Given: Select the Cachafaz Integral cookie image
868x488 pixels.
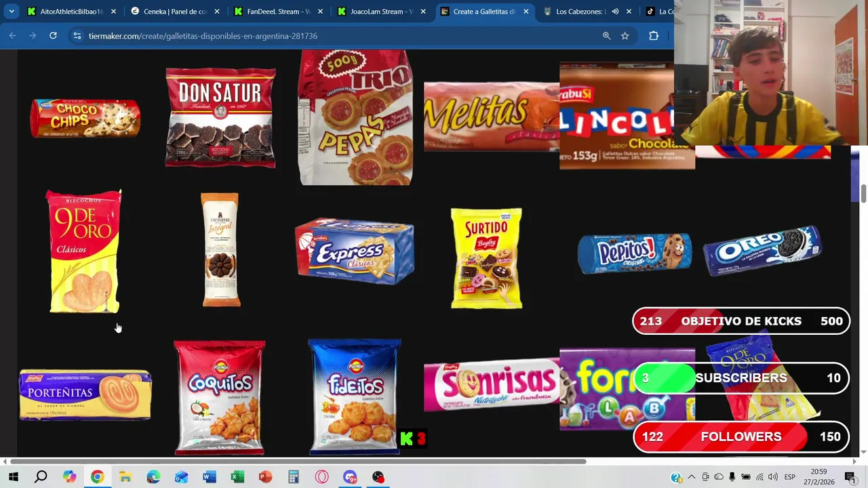Looking at the screenshot, I should click(x=220, y=249).
